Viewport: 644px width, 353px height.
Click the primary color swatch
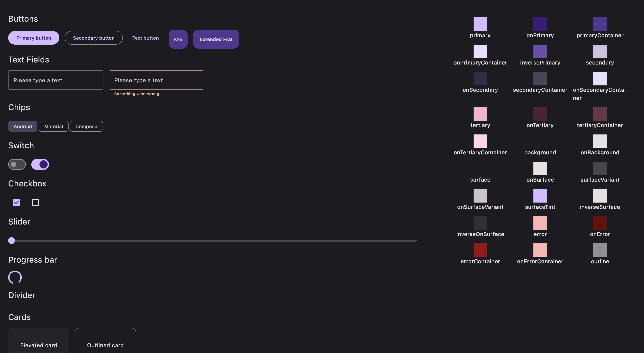click(x=480, y=24)
